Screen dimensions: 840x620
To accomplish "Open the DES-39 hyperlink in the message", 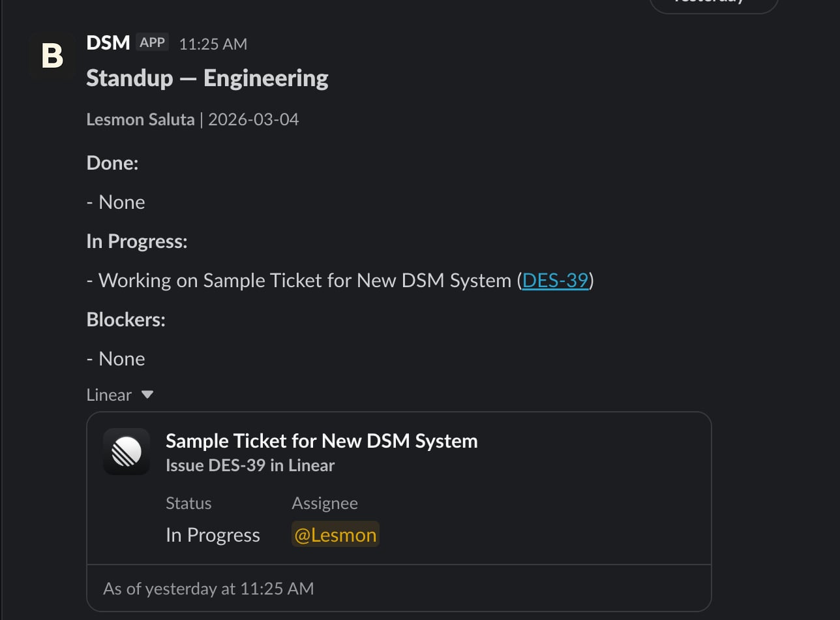I will 556,281.
